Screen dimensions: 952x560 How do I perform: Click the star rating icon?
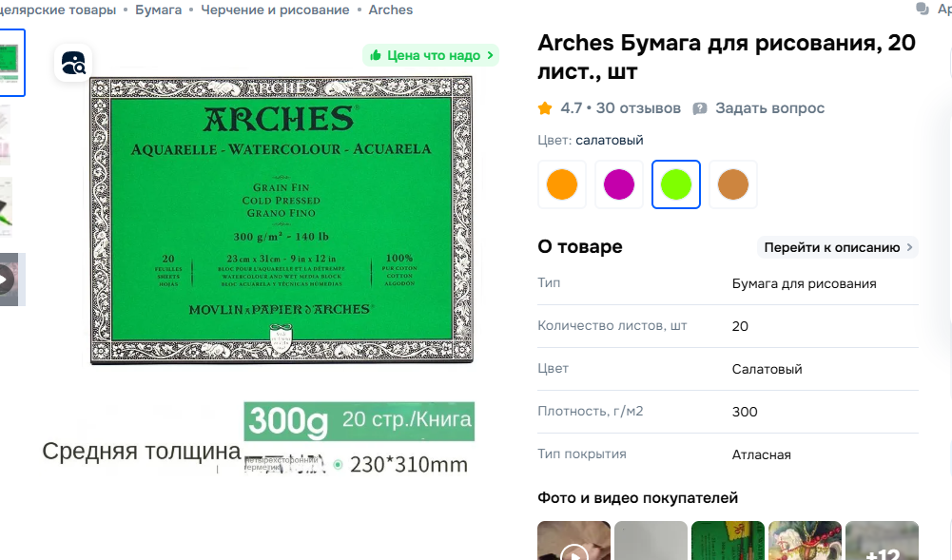545,108
